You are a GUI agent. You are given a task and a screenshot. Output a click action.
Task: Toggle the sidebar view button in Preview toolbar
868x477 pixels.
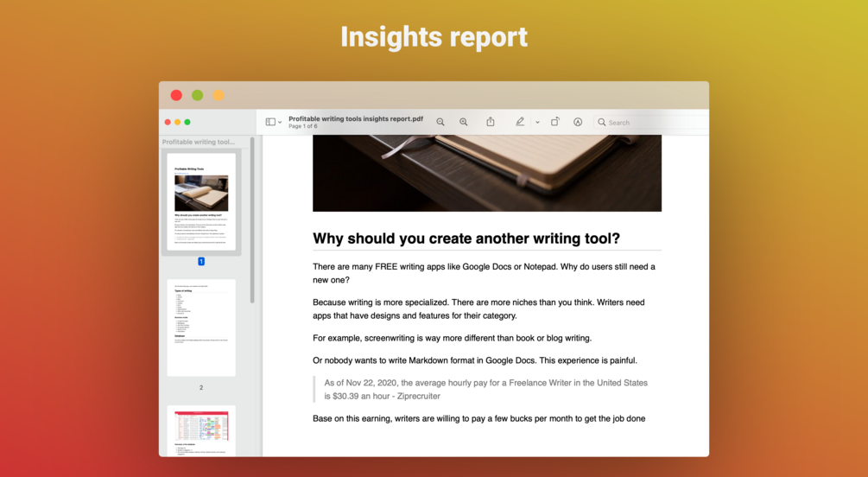tap(270, 122)
